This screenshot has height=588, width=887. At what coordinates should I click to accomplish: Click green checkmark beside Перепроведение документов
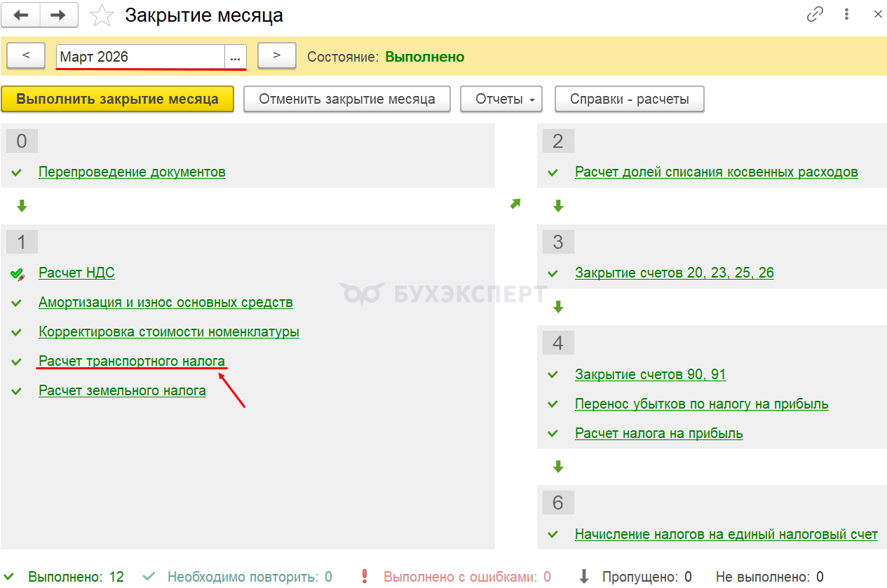(x=17, y=172)
